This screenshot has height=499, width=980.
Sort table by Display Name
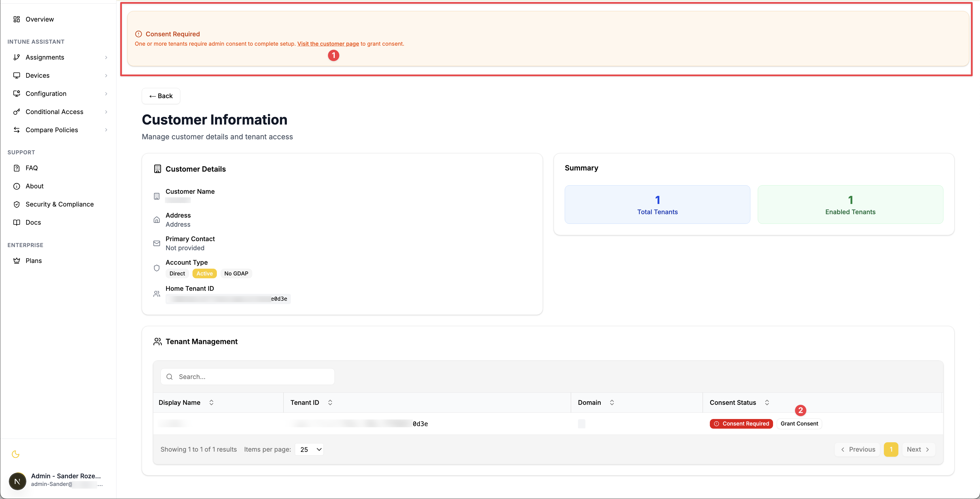click(x=211, y=402)
